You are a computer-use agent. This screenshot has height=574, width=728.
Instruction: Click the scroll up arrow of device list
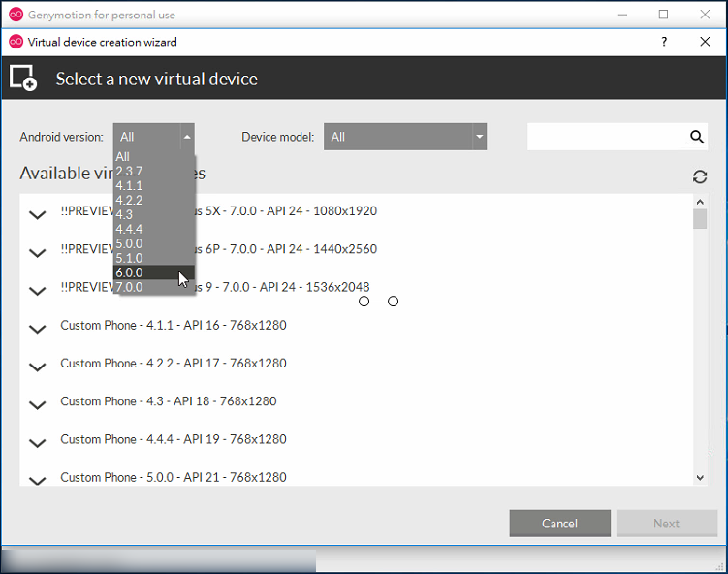[700, 202]
